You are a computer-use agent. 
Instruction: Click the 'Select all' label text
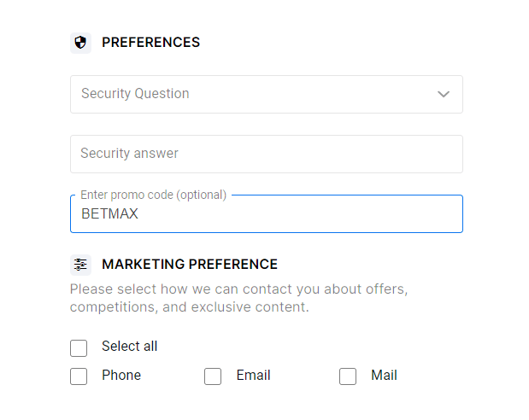click(129, 347)
